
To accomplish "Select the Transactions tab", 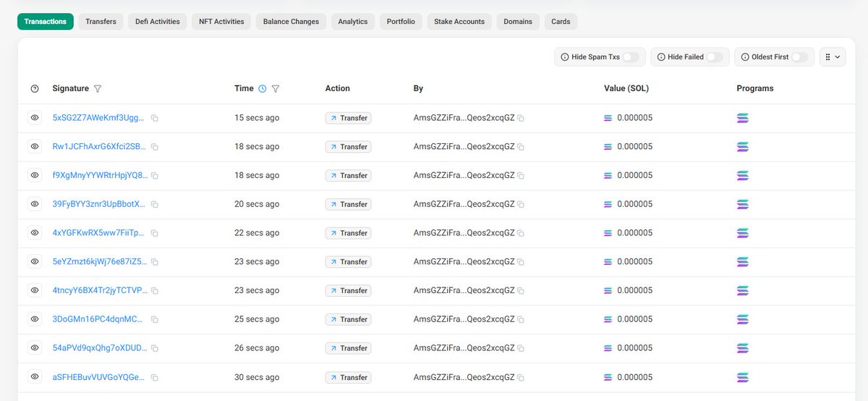I will [x=46, y=22].
